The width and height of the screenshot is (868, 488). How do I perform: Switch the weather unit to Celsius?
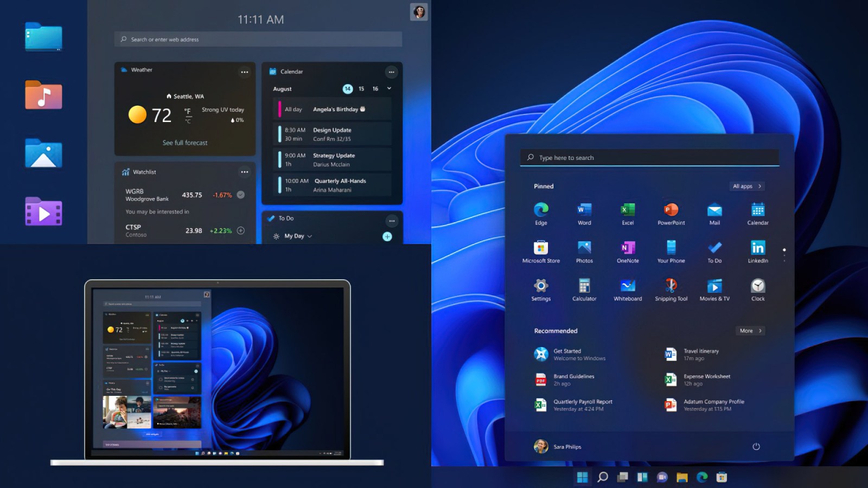tap(188, 121)
